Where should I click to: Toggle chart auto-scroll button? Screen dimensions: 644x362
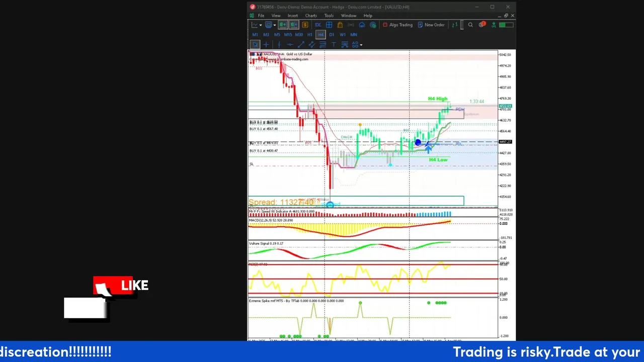point(283,25)
